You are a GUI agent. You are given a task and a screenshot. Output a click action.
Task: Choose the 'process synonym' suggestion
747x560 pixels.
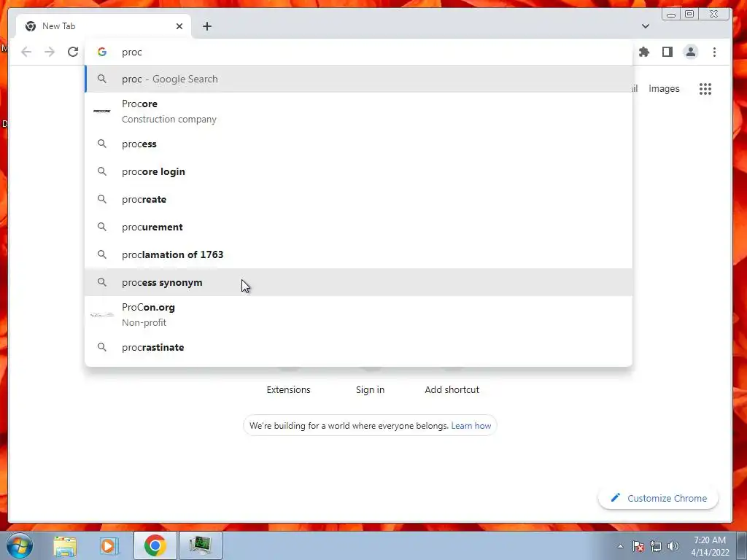(x=359, y=282)
